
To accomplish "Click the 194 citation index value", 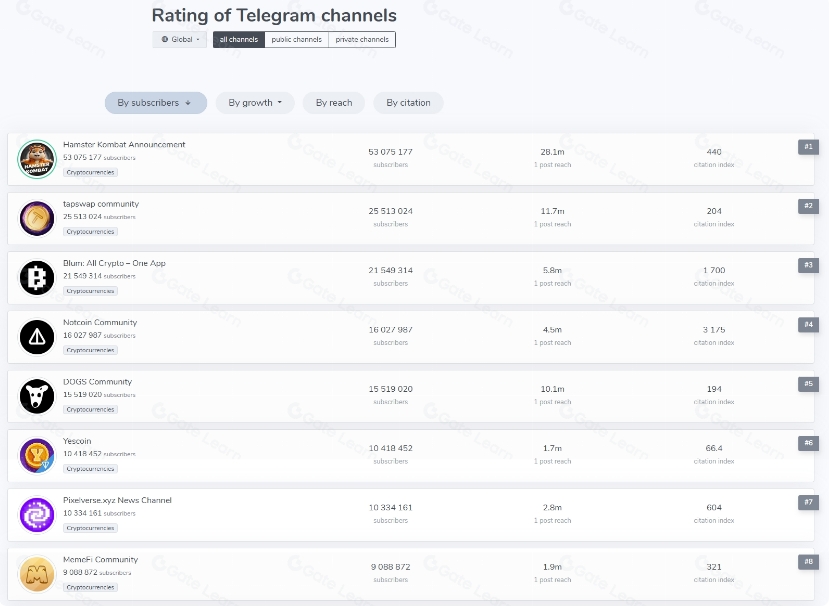I will (714, 389).
